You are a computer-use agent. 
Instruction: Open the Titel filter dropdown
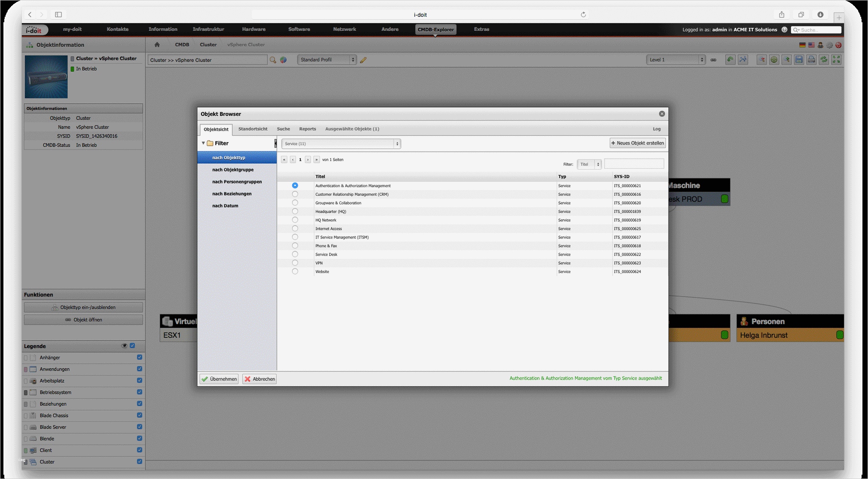click(589, 164)
